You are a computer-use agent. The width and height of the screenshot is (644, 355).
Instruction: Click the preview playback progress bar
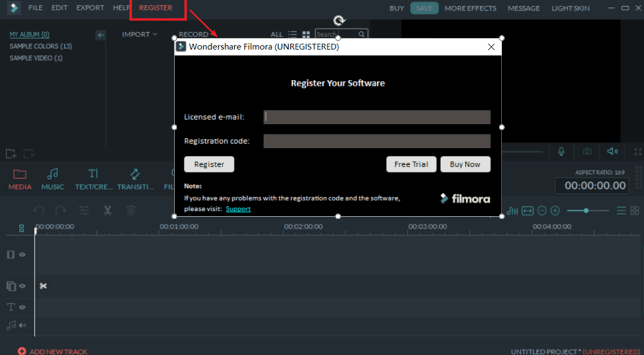click(x=522, y=152)
